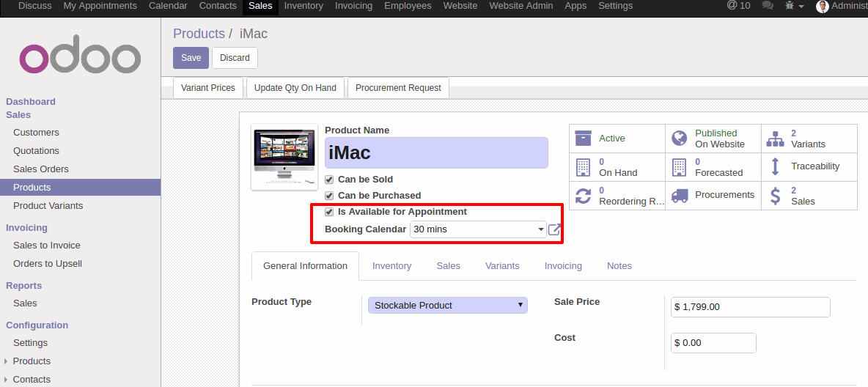Screen dimensions: 868x387
Task: Switch to the Notes tab
Action: 619,266
